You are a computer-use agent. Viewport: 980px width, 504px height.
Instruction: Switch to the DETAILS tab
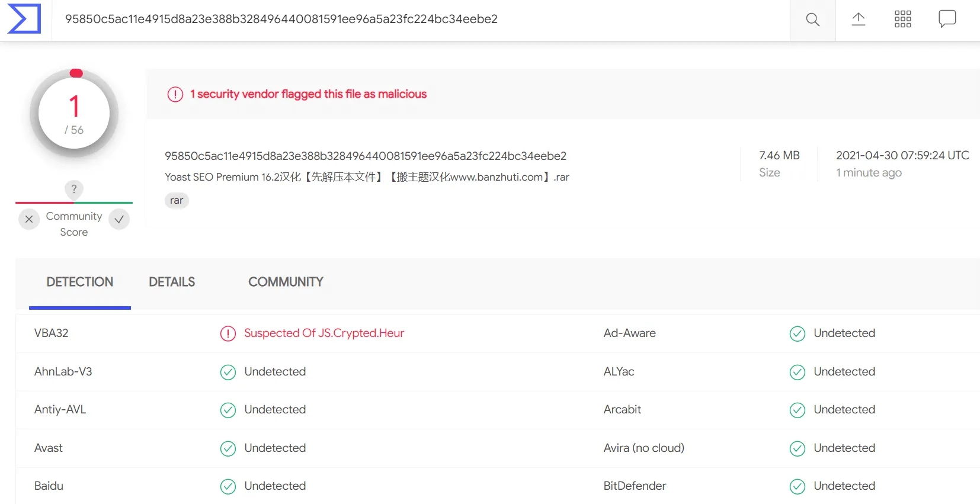[172, 282]
